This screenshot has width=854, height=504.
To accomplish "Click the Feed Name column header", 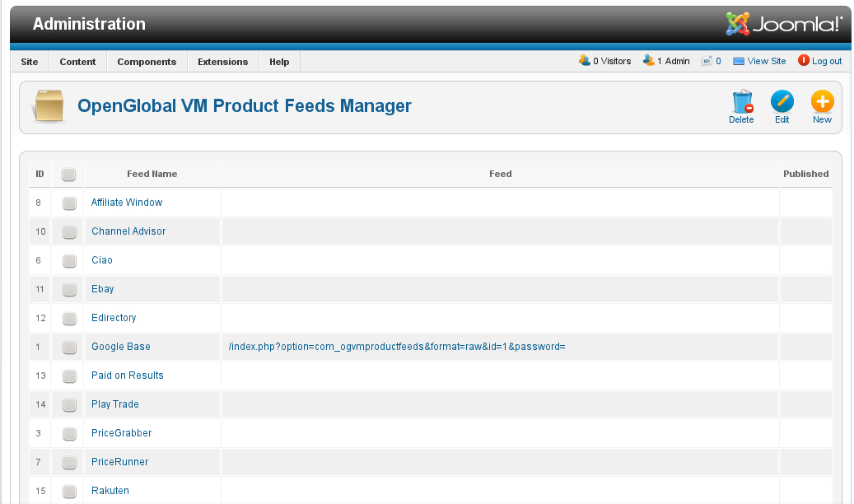I will pyautogui.click(x=152, y=174).
